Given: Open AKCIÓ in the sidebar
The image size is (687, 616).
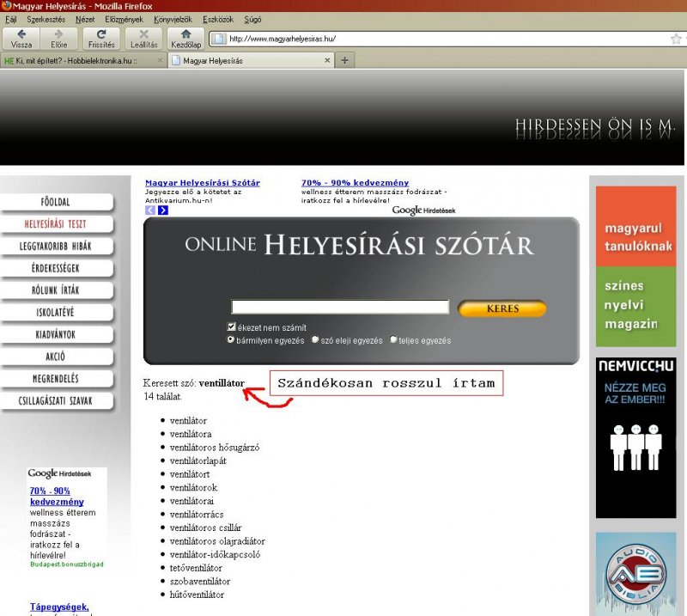Looking at the screenshot, I should click(56, 357).
